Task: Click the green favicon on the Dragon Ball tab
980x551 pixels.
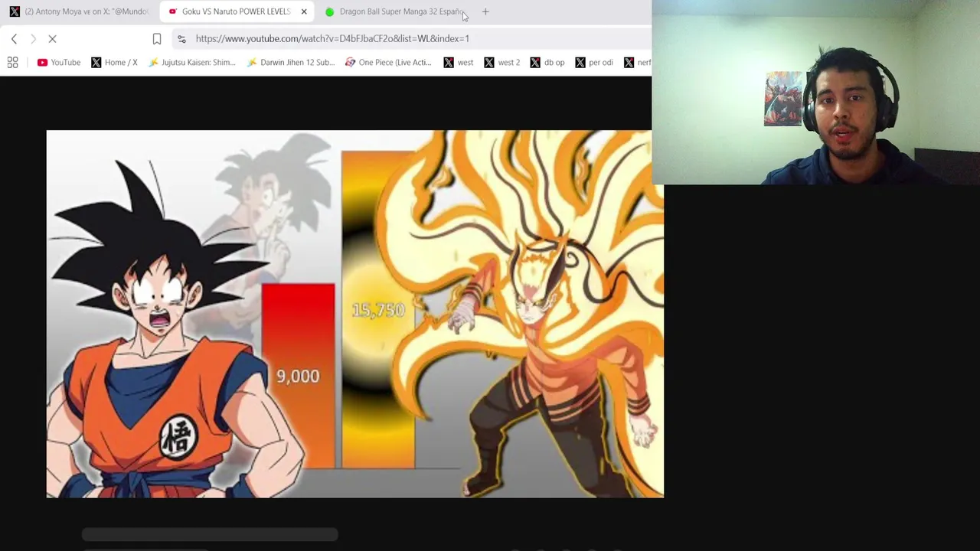Action: 329,11
